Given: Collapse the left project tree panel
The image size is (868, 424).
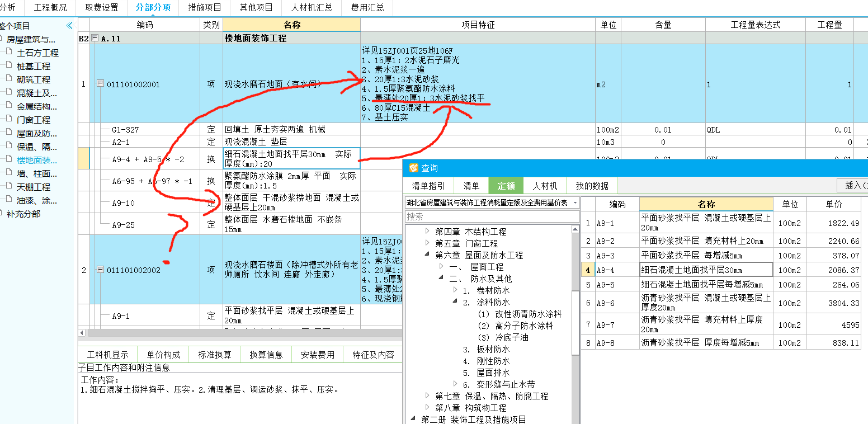Looking at the screenshot, I should 69,26.
